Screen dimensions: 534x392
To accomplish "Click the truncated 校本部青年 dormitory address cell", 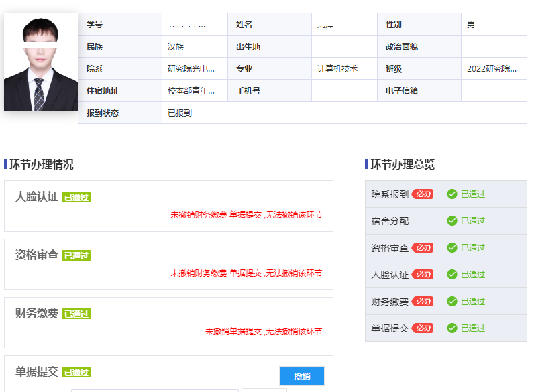I will 191,90.
